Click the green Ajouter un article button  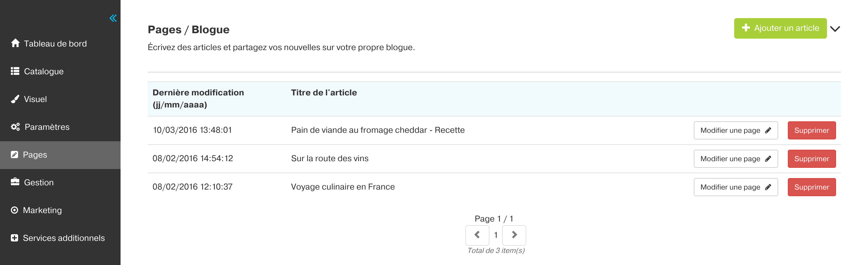click(780, 28)
